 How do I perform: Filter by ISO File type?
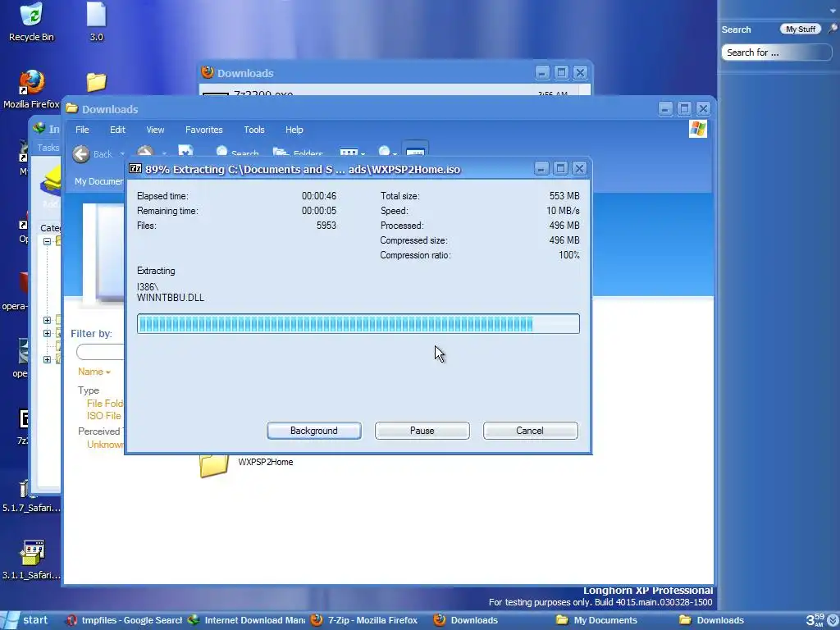104,416
